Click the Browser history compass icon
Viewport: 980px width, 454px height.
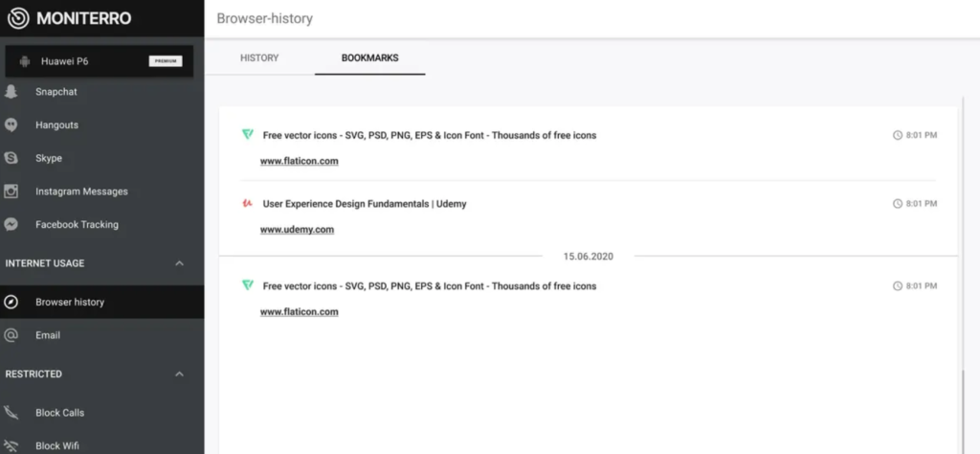[x=11, y=302]
